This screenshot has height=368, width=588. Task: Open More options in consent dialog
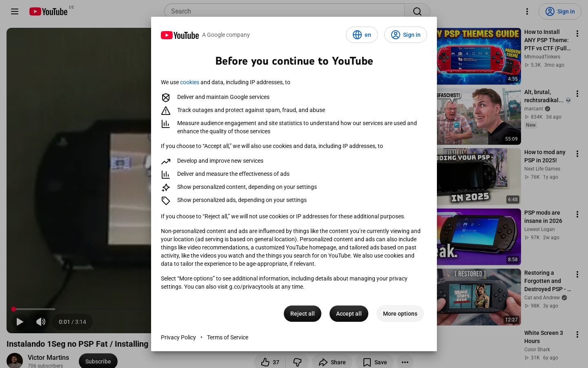point(400,314)
